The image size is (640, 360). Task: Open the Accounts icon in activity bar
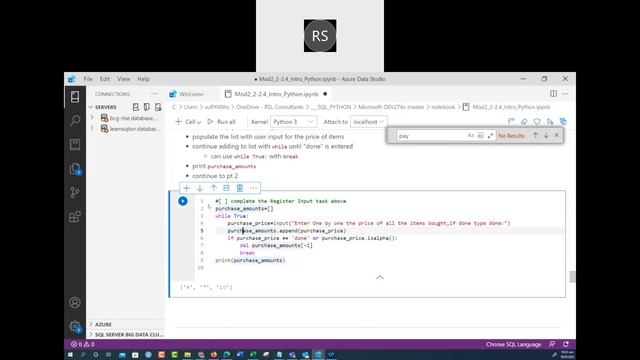point(75,302)
